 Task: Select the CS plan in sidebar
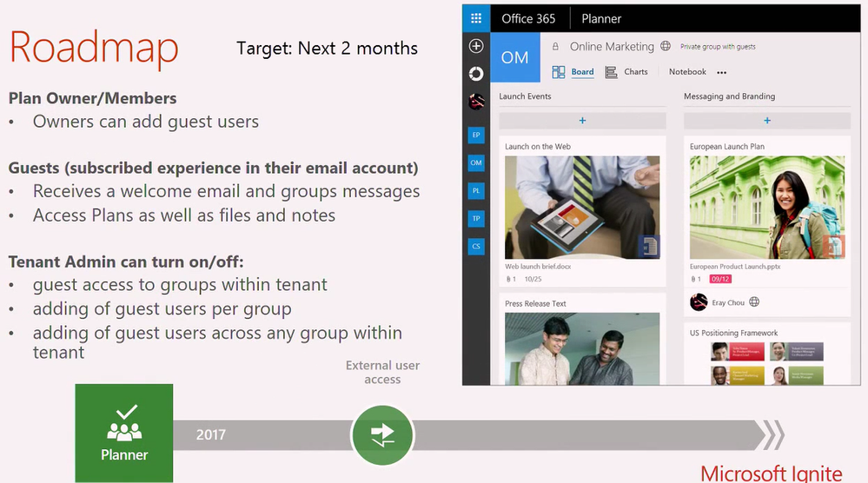coord(476,246)
